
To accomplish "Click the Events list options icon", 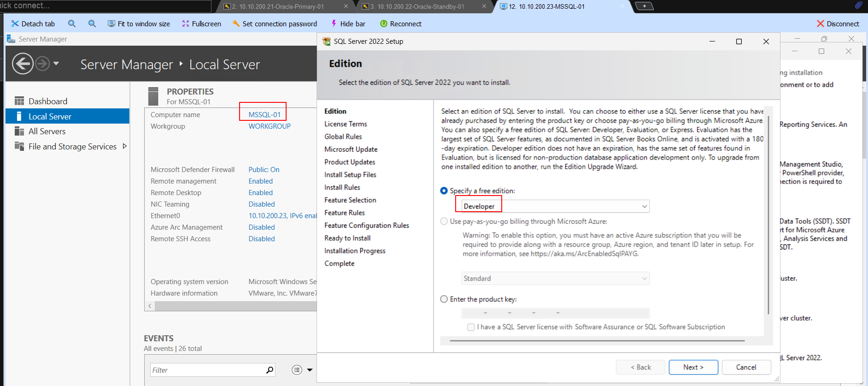I will (297, 370).
